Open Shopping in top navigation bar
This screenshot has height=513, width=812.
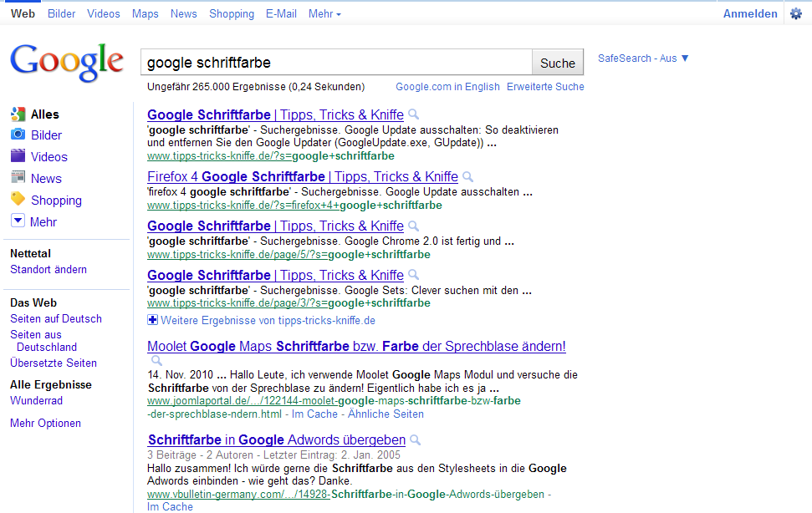coord(232,14)
